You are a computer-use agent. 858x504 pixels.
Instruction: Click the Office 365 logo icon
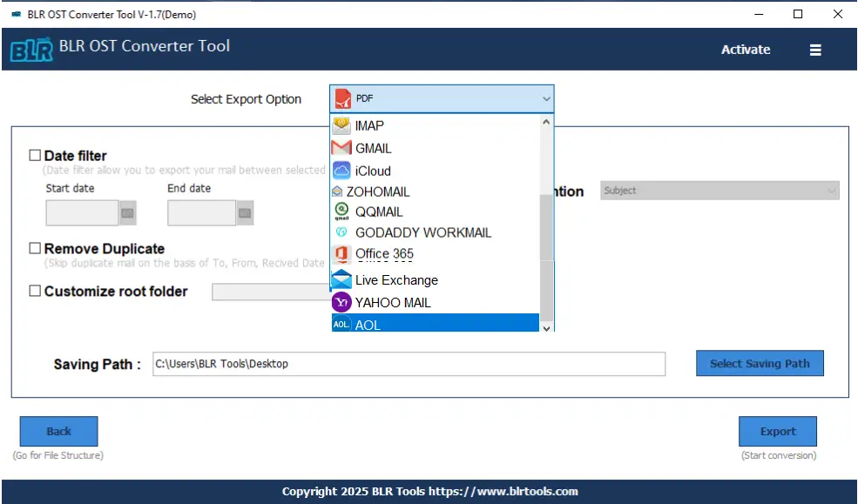click(x=341, y=254)
